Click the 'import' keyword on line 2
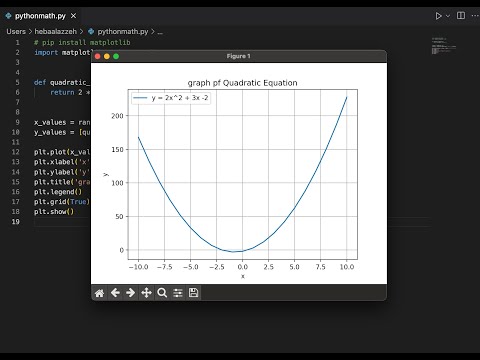 click(x=46, y=53)
